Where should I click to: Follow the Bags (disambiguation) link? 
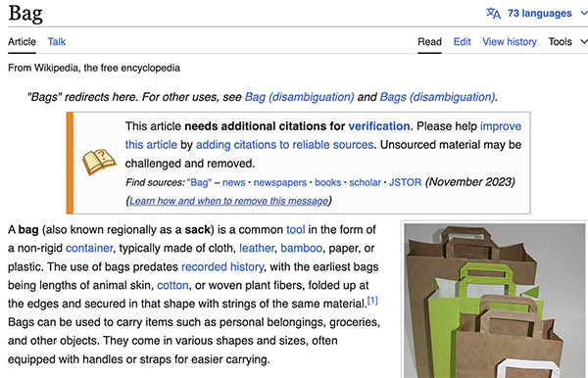click(x=437, y=97)
